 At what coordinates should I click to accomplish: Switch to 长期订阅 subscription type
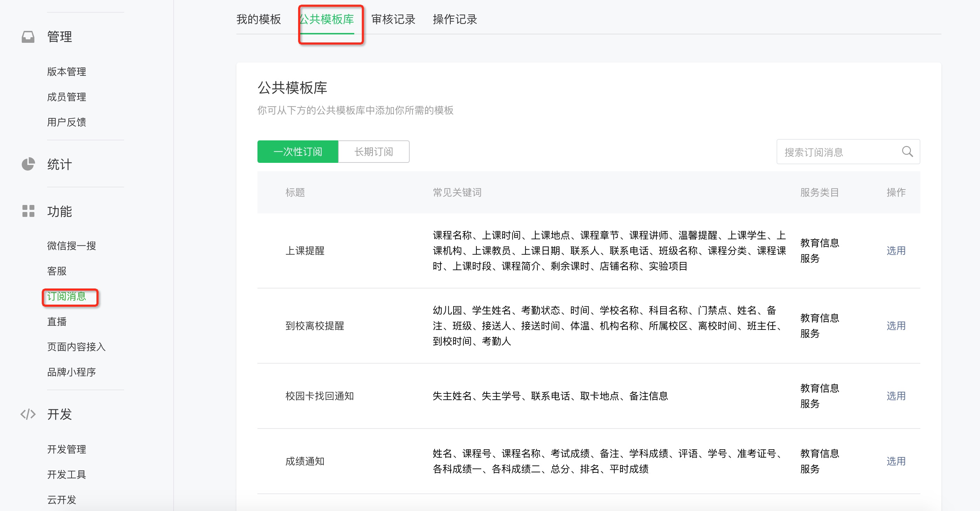coord(374,152)
